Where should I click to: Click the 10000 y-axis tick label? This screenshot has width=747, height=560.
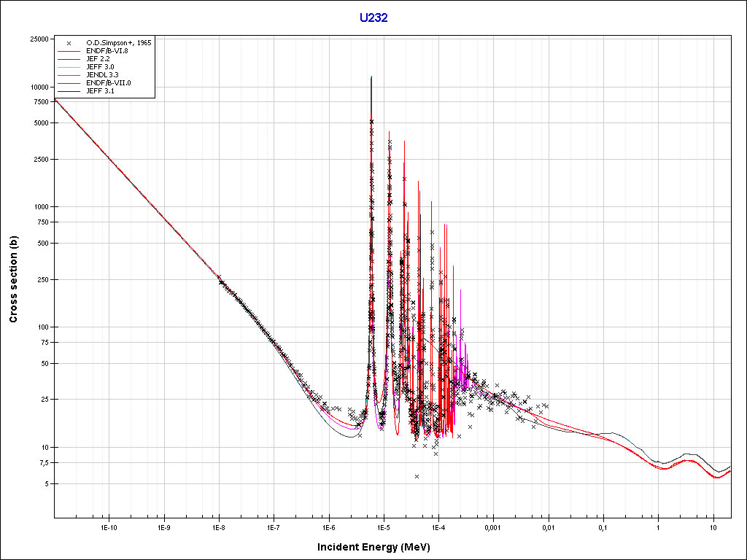[x=38, y=87]
